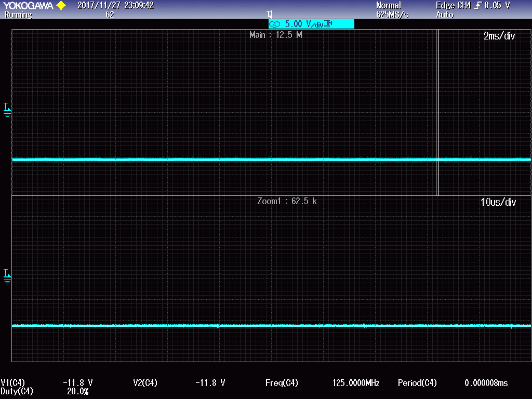Screen dimensions: 532x399
Task: Click the 10us/div zoom timebase label
Action: click(498, 202)
